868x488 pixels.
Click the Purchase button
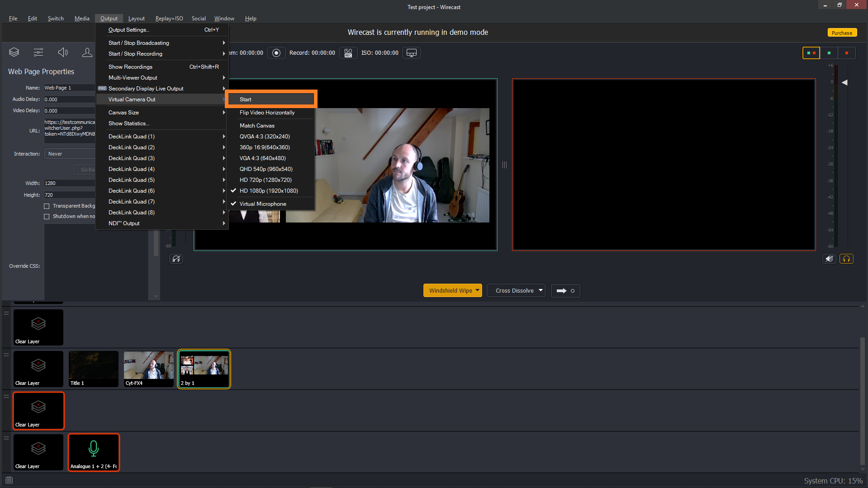pos(842,33)
